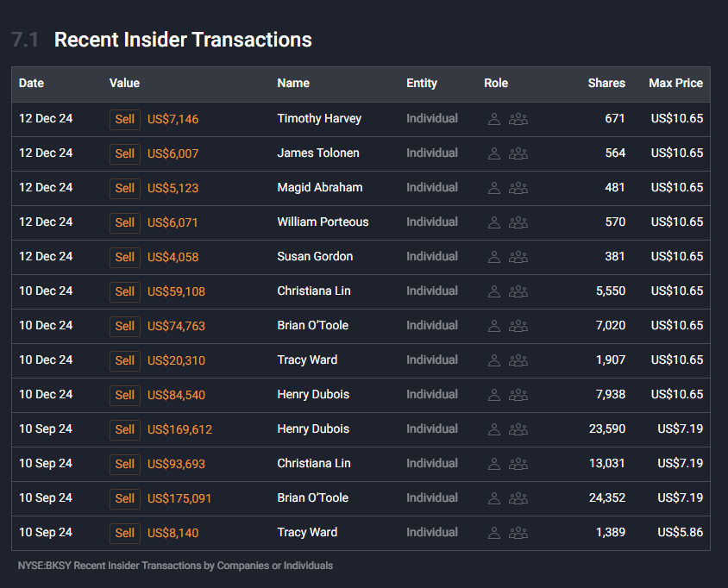Click the shares count 1,389
The image size is (728, 588).
[610, 533]
